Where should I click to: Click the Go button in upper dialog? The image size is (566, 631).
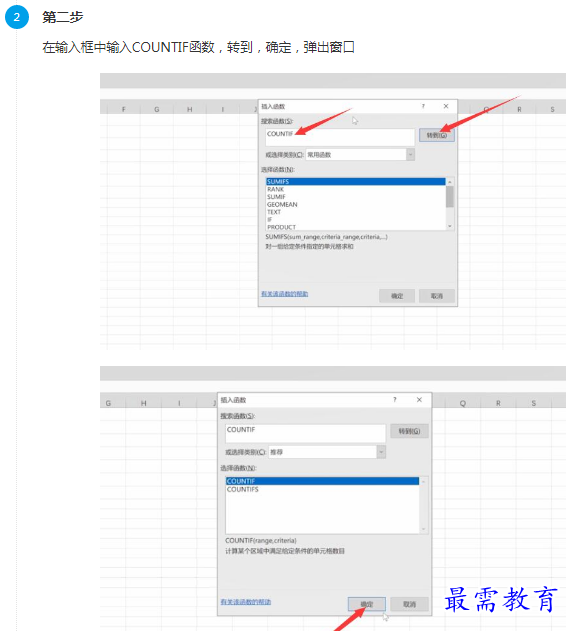(437, 135)
